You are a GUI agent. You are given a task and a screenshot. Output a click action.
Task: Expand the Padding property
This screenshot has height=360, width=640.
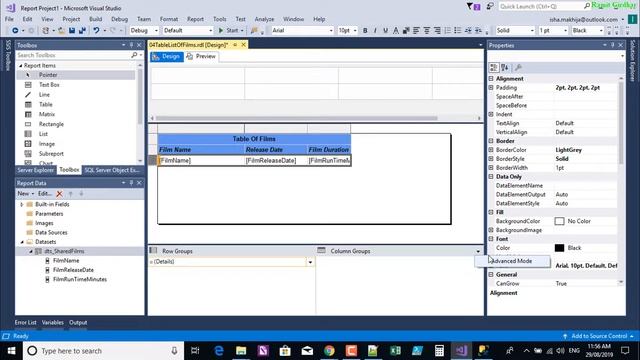tap(491, 88)
